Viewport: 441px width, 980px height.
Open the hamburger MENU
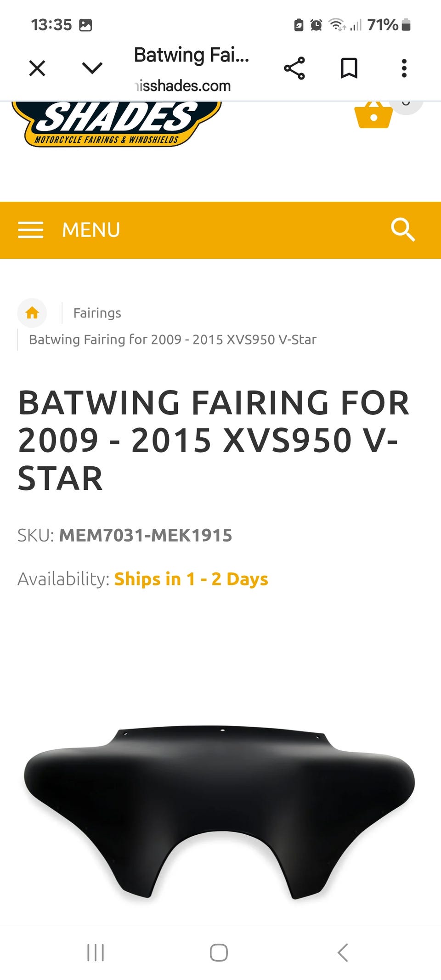31,230
